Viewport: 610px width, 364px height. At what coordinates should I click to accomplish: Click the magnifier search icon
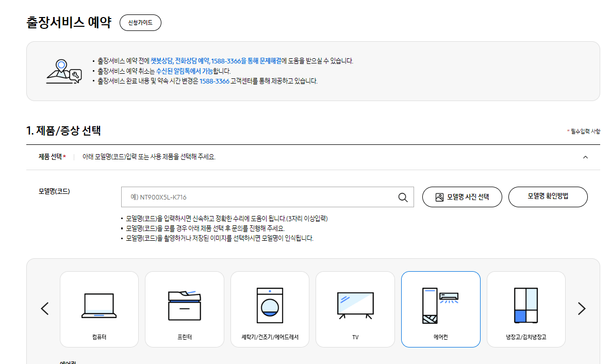[403, 197]
